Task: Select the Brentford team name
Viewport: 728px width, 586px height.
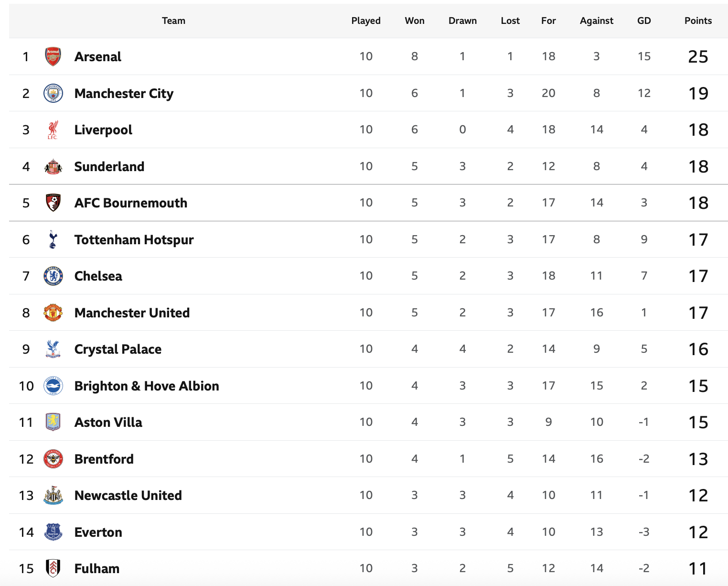Action: [x=104, y=459]
